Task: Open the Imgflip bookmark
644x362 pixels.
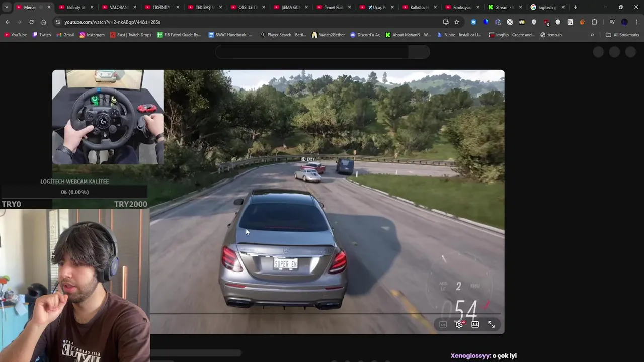Action: [x=512, y=35]
